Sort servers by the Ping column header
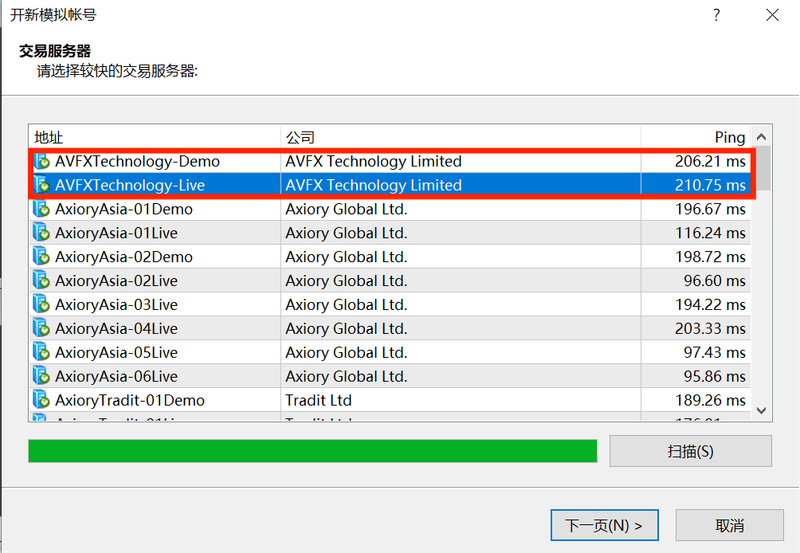The width and height of the screenshot is (800, 553). [696, 137]
